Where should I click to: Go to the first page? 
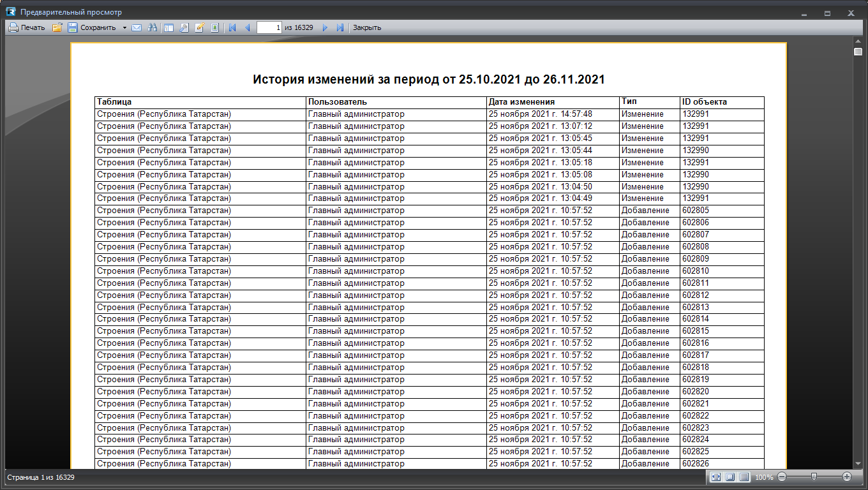click(232, 27)
